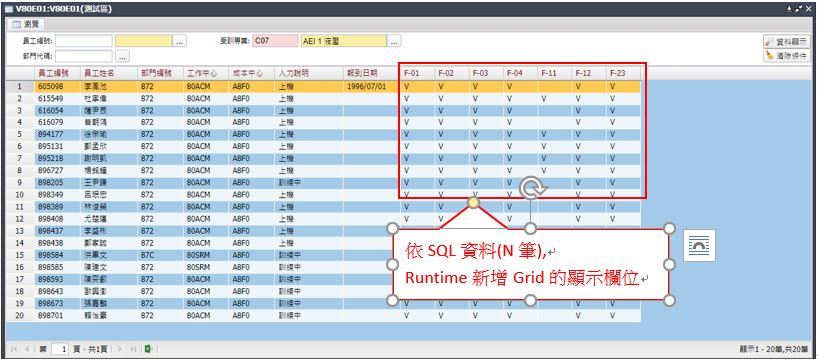The width and height of the screenshot is (818, 360).
Task: Select employee number cell 898205
Action: tap(58, 183)
